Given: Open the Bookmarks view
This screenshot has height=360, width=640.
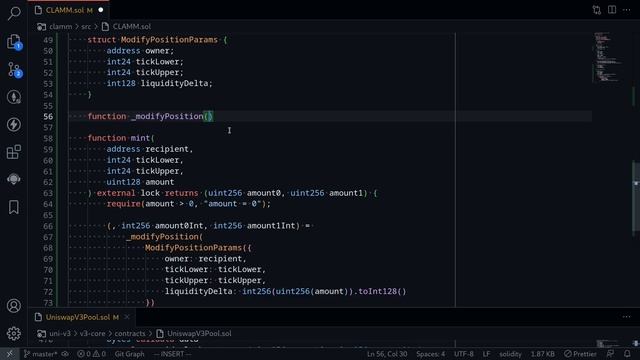Looking at the screenshot, I should click(14, 207).
